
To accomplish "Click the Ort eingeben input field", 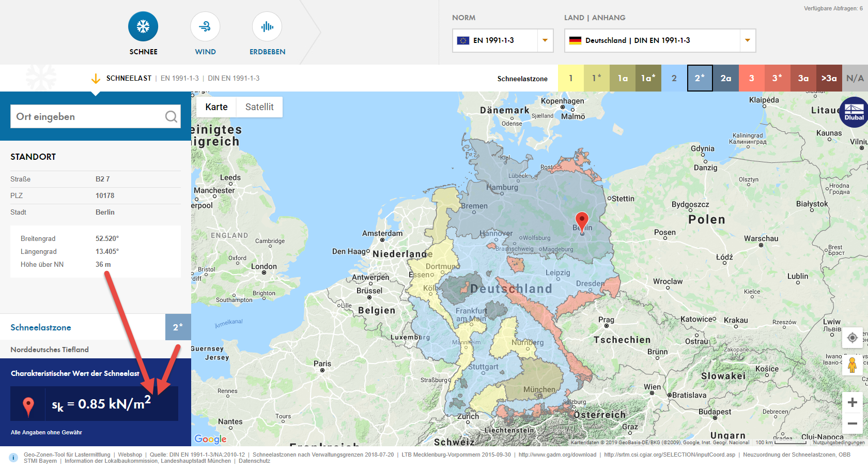I will click(96, 116).
